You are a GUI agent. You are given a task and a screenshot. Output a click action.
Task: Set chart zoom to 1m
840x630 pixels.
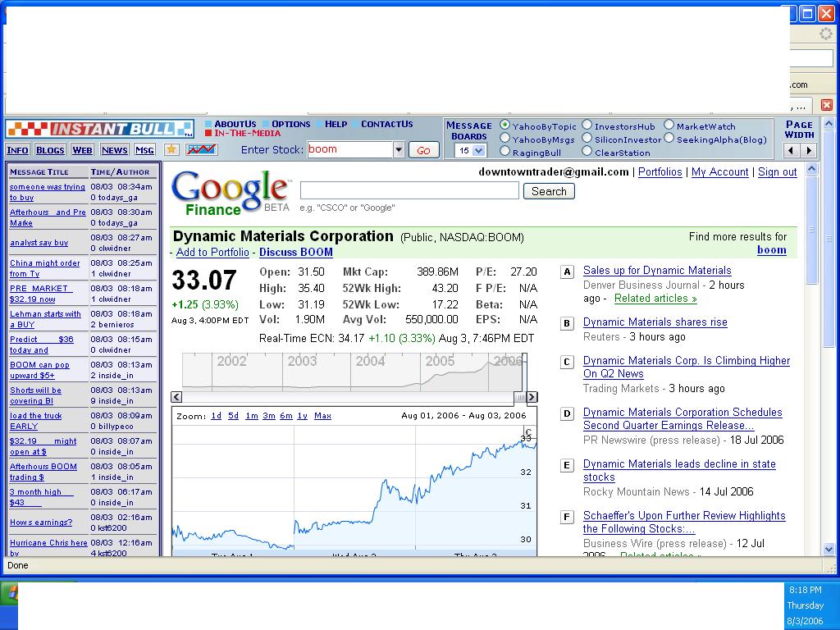coord(252,416)
